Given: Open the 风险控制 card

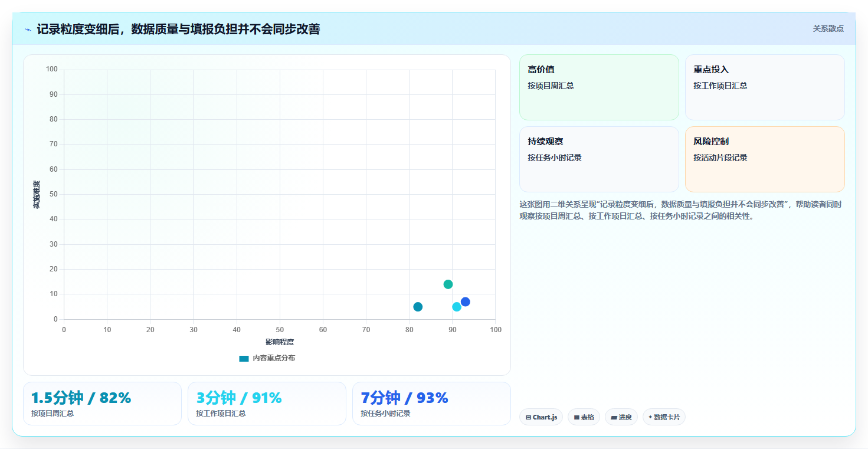Looking at the screenshot, I should (x=765, y=159).
